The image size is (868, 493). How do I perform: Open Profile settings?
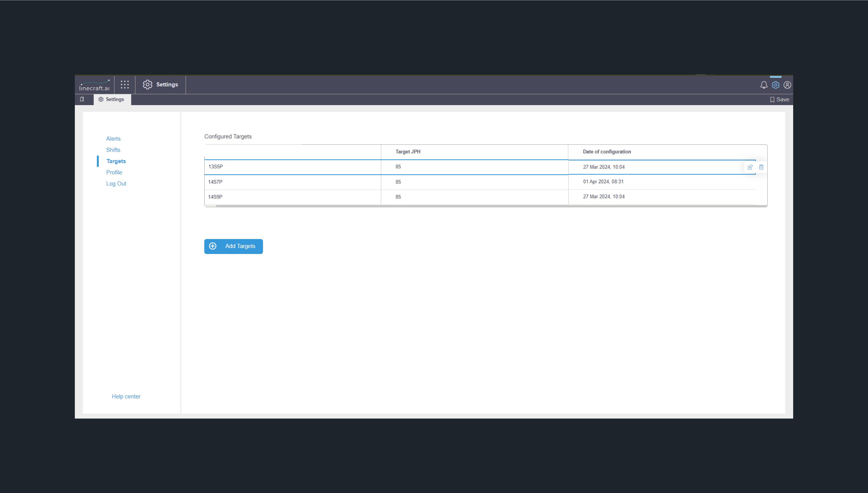pos(114,172)
